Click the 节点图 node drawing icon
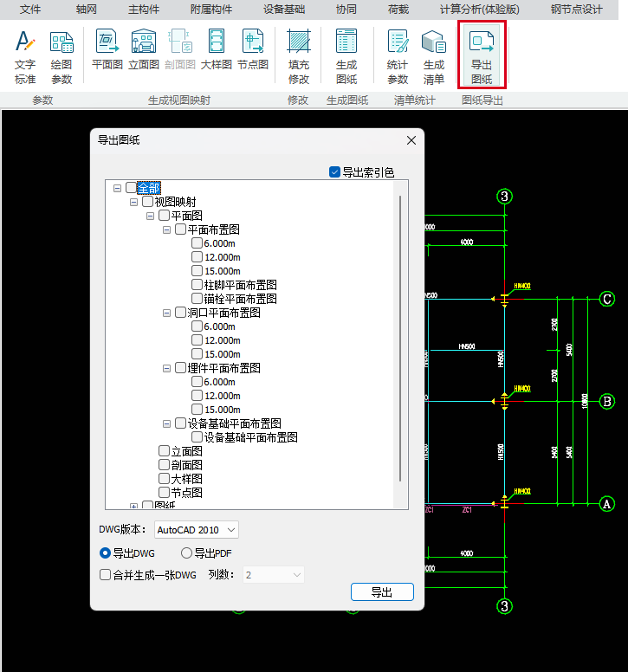Viewport: 628px width, 672px height. pos(252,50)
